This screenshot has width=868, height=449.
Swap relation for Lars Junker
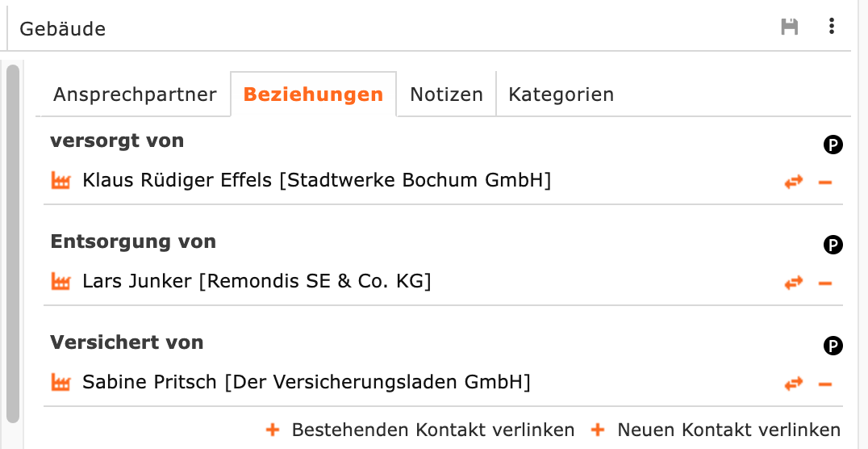pos(794,283)
